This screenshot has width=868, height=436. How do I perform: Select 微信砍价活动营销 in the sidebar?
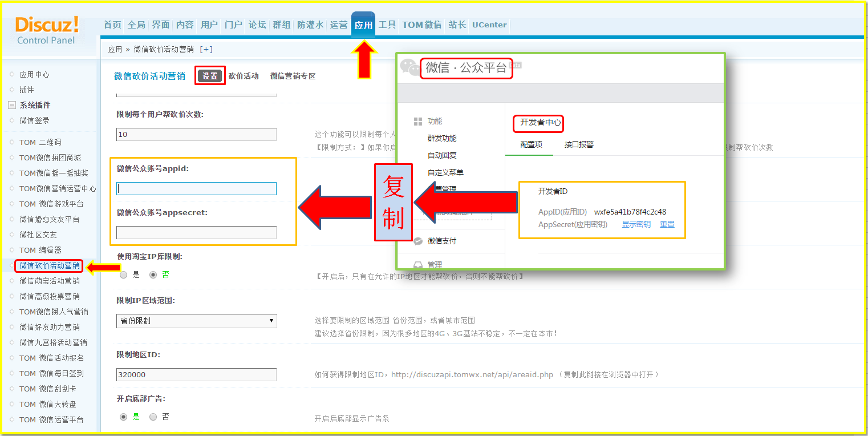pyautogui.click(x=50, y=265)
